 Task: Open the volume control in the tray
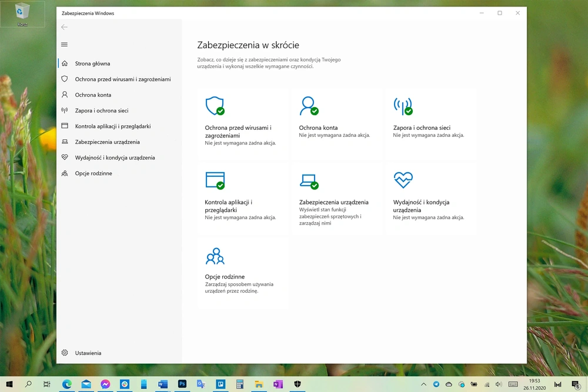499,384
